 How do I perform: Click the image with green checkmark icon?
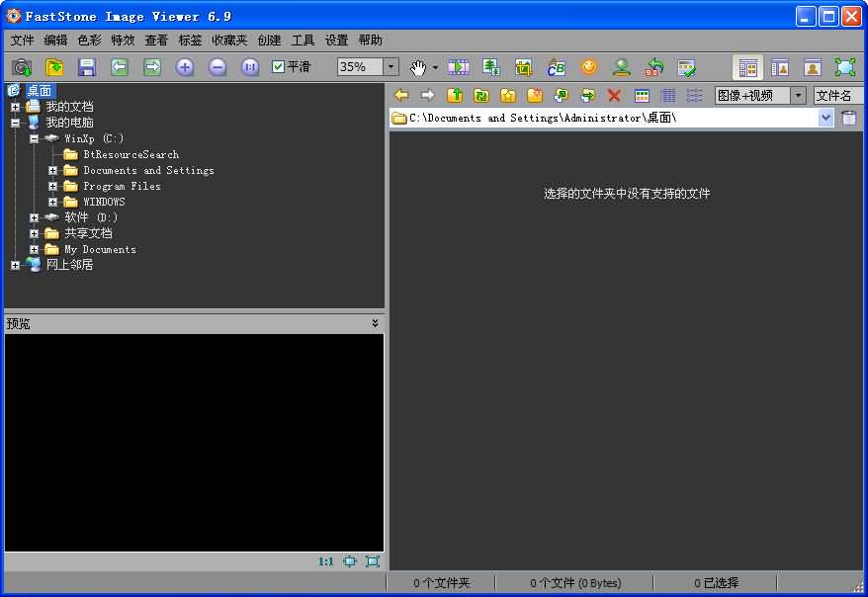pyautogui.click(x=687, y=67)
